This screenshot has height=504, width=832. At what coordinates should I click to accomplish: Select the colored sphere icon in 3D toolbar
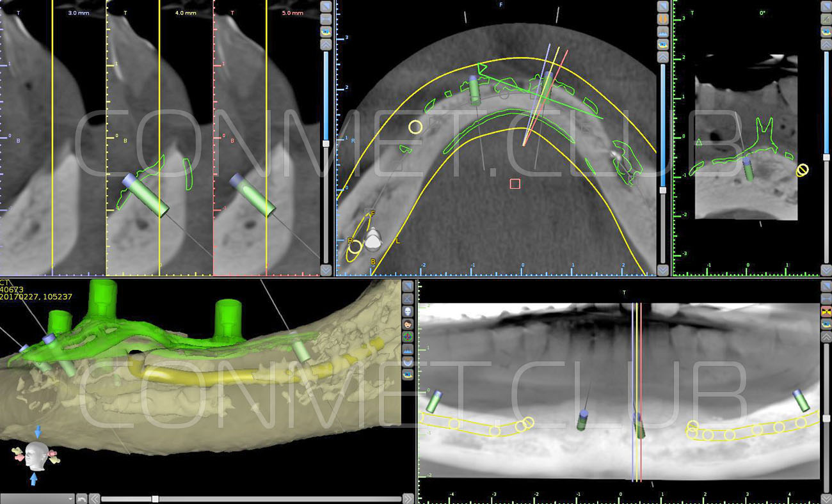(x=408, y=336)
